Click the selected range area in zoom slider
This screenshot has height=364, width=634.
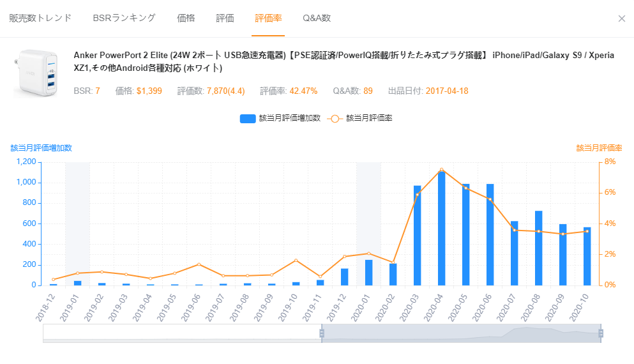[462, 333]
